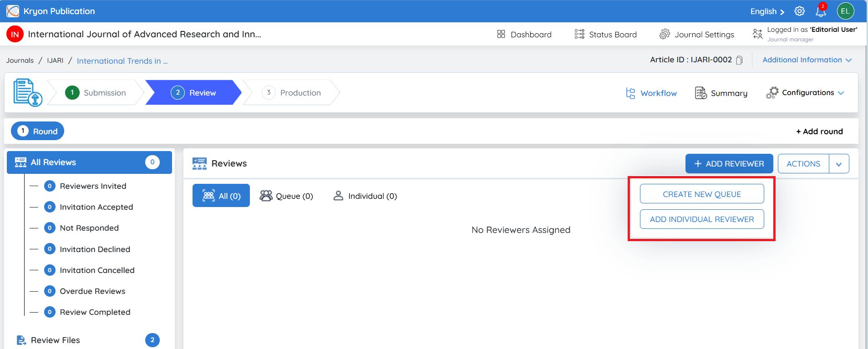This screenshot has width=868, height=349.
Task: Choose ADD INDIVIDUAL REVIEWER
Action: (702, 219)
